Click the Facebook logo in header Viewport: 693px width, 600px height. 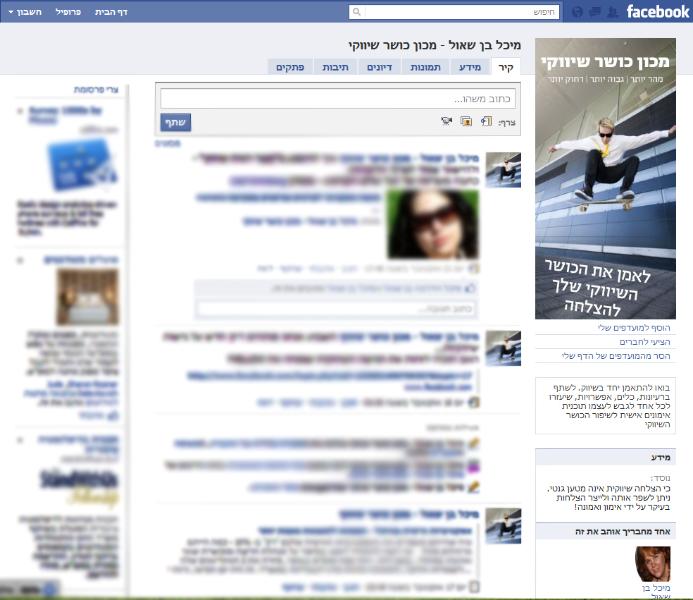pos(657,12)
